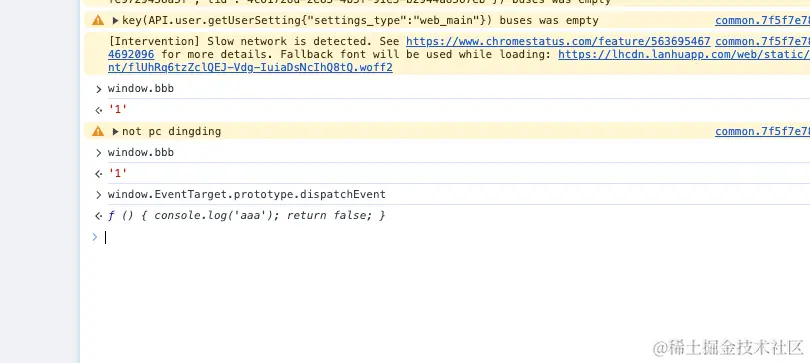
Task: Click warning icon beside getUserSetting message
Action: click(x=98, y=21)
